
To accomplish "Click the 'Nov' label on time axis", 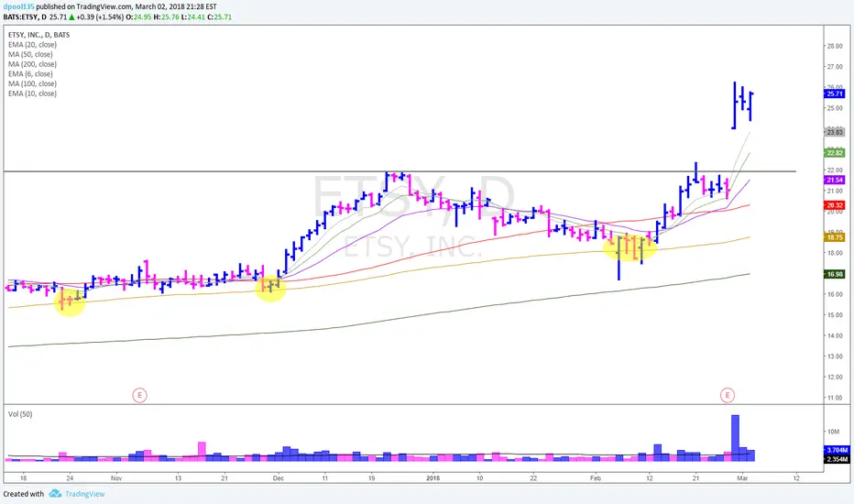I will click(116, 477).
